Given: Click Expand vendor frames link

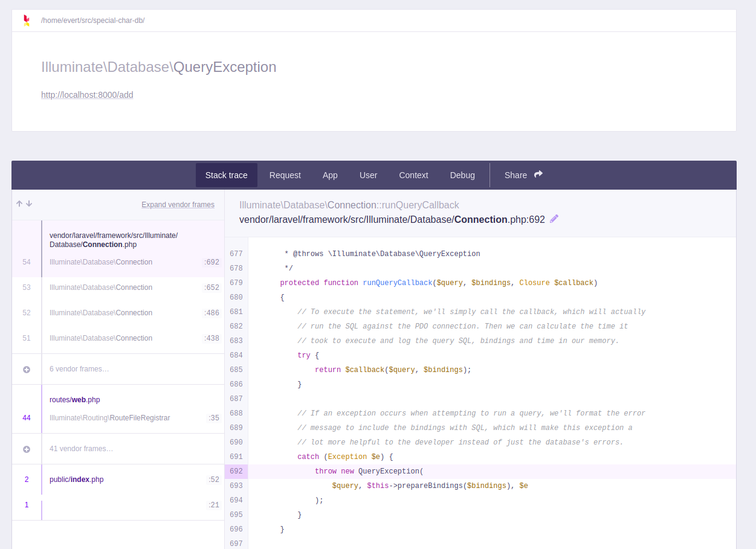Looking at the screenshot, I should click(x=178, y=205).
